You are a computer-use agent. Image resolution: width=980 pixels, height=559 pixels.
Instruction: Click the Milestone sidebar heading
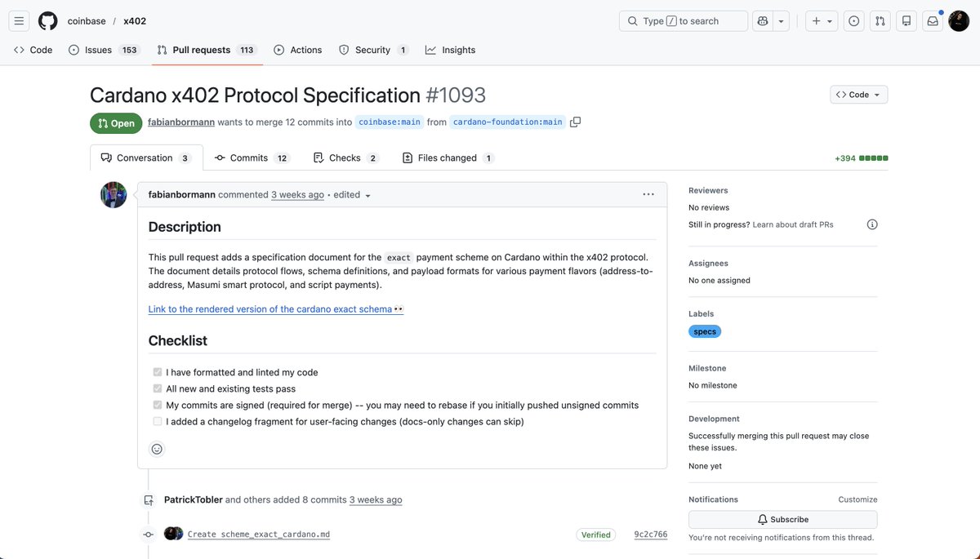pos(707,368)
